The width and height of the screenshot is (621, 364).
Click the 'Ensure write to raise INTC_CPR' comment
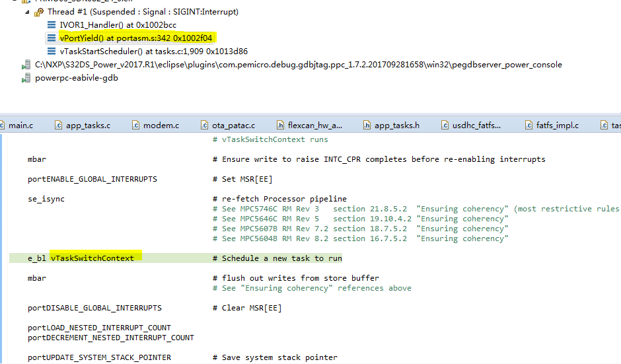(x=379, y=159)
